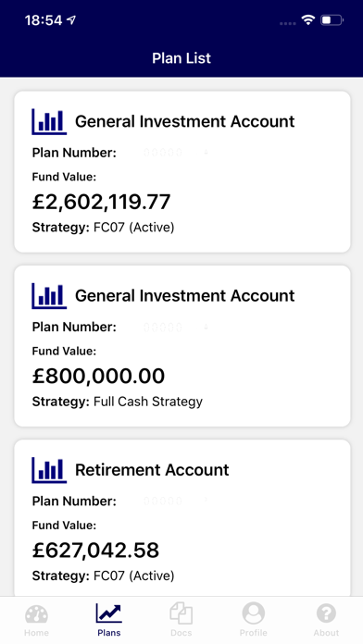Tap the Wi-Fi status icon
This screenshot has height=644, width=363.
pyautogui.click(x=307, y=19)
